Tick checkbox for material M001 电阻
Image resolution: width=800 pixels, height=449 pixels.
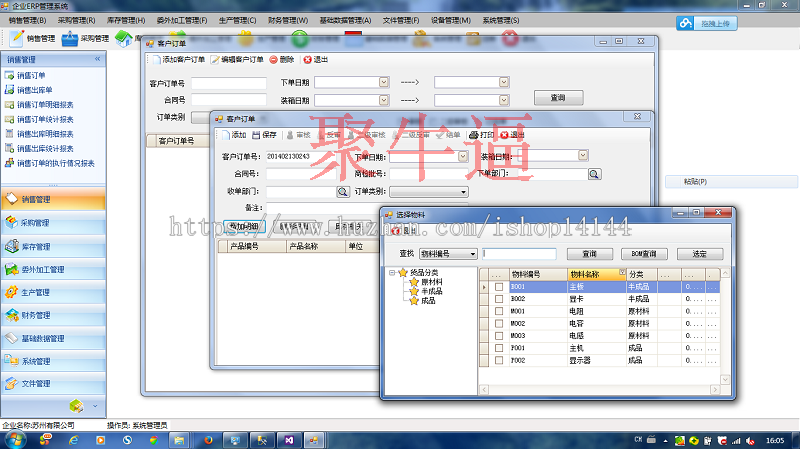tap(499, 311)
